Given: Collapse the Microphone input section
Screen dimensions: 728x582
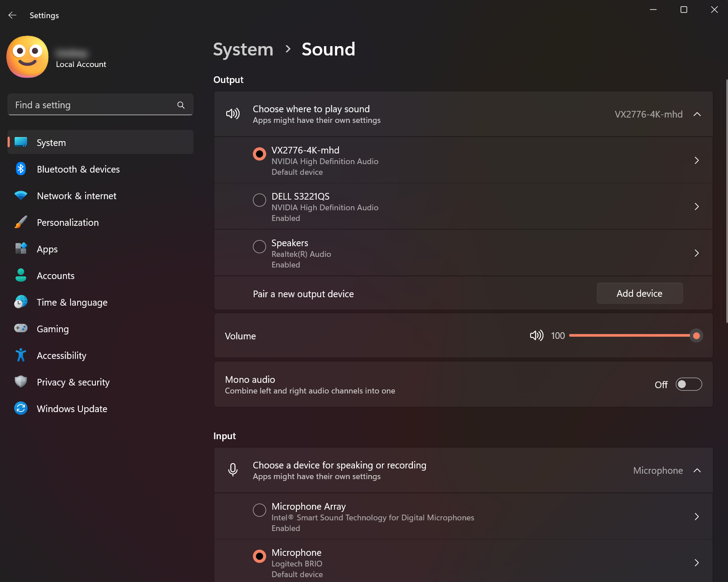Looking at the screenshot, I should pos(697,470).
